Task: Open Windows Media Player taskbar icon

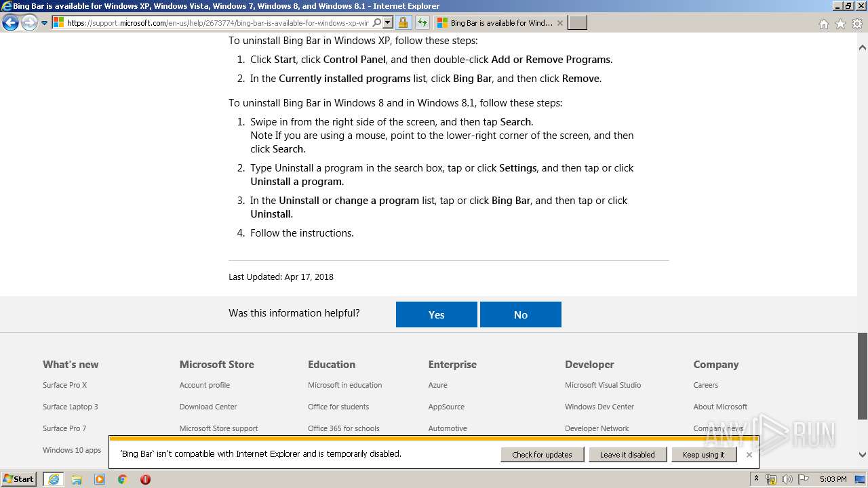Action: coord(100,479)
